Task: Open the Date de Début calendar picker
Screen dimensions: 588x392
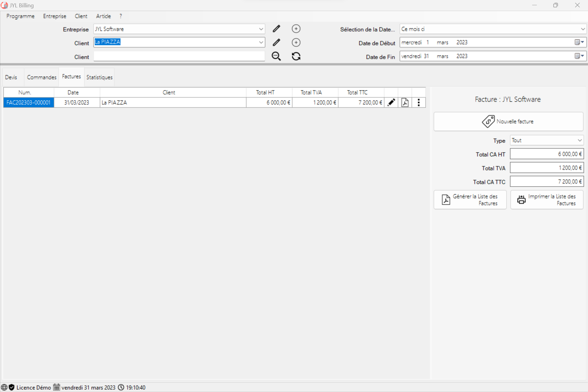Action: pos(579,42)
